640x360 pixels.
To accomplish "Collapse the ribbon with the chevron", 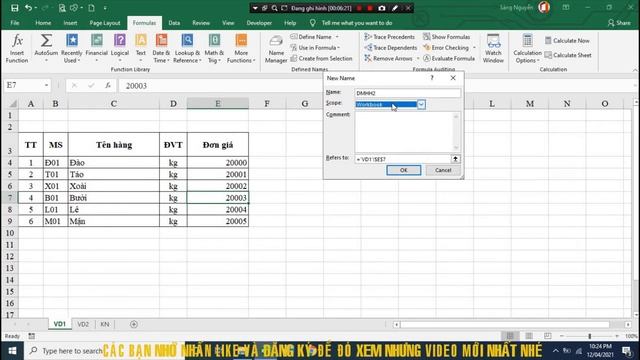I will click(x=635, y=70).
